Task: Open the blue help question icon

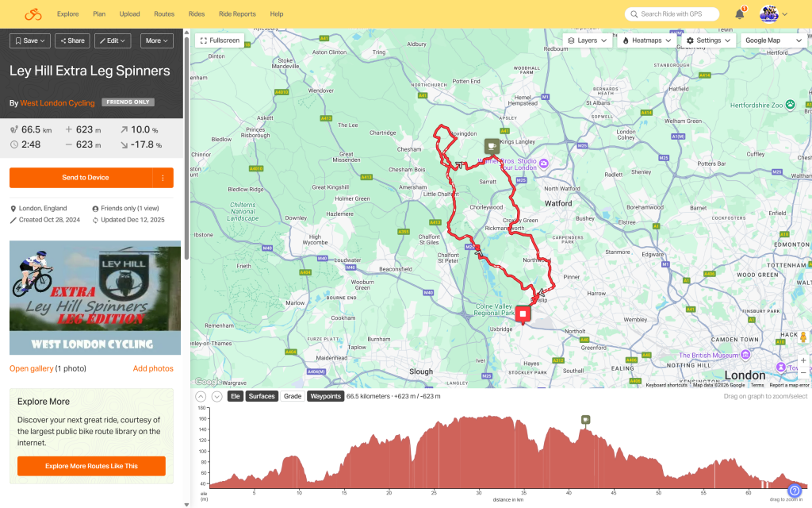Action: 795,491
